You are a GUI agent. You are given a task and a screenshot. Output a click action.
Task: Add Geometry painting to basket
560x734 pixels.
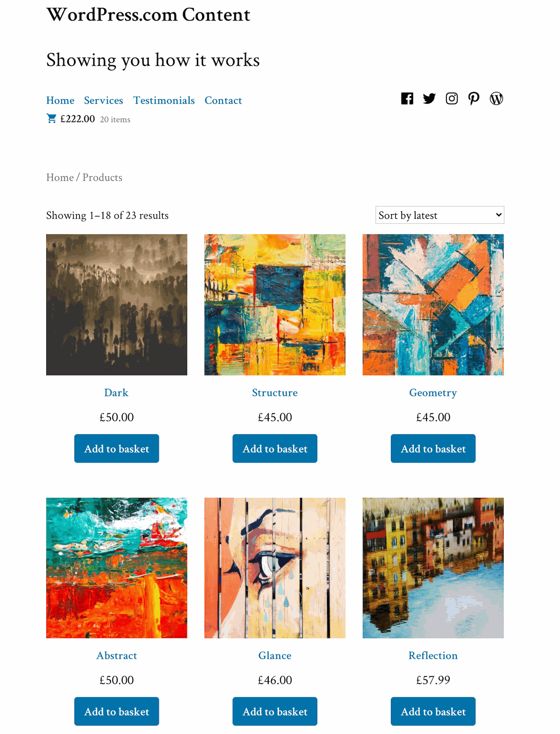pyautogui.click(x=433, y=448)
